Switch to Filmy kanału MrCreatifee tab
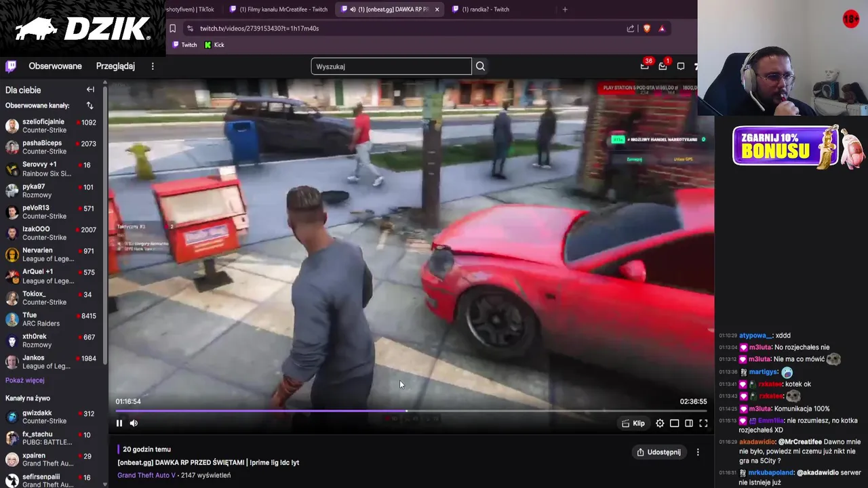Viewport: 868px width, 488px height. (279, 9)
